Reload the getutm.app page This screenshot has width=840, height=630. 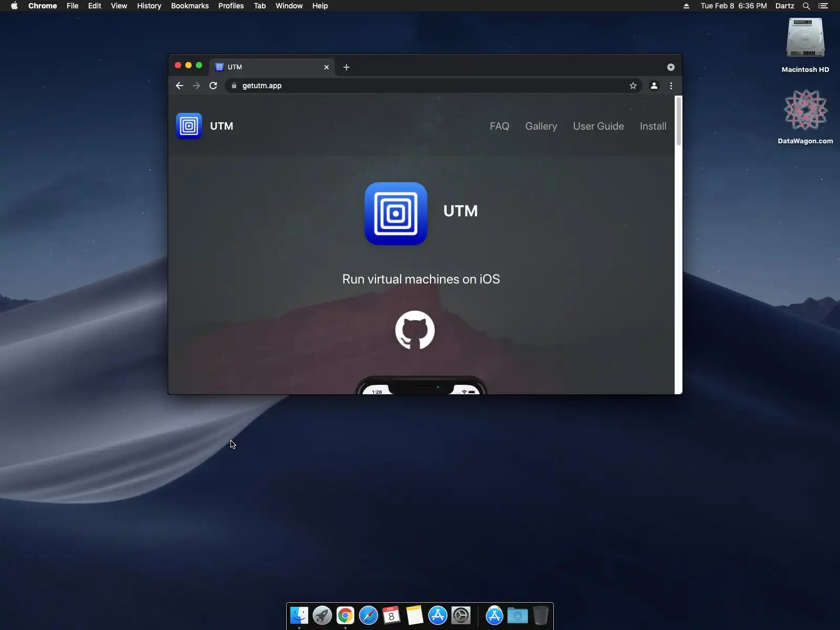[x=213, y=86]
